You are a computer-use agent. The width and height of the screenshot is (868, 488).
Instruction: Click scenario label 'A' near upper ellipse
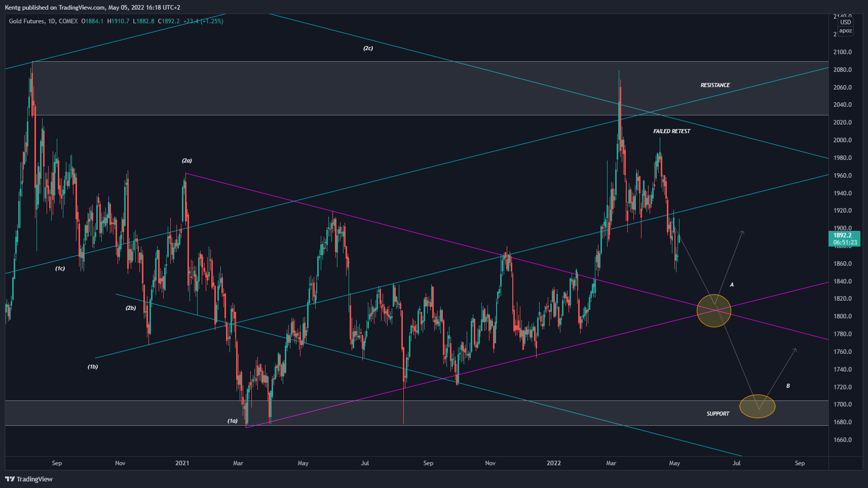732,285
